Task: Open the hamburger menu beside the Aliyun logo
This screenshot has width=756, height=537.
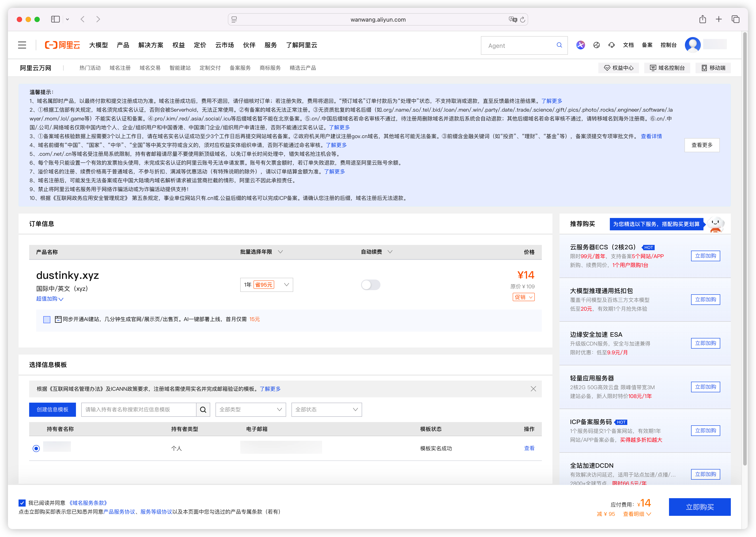Action: click(22, 45)
